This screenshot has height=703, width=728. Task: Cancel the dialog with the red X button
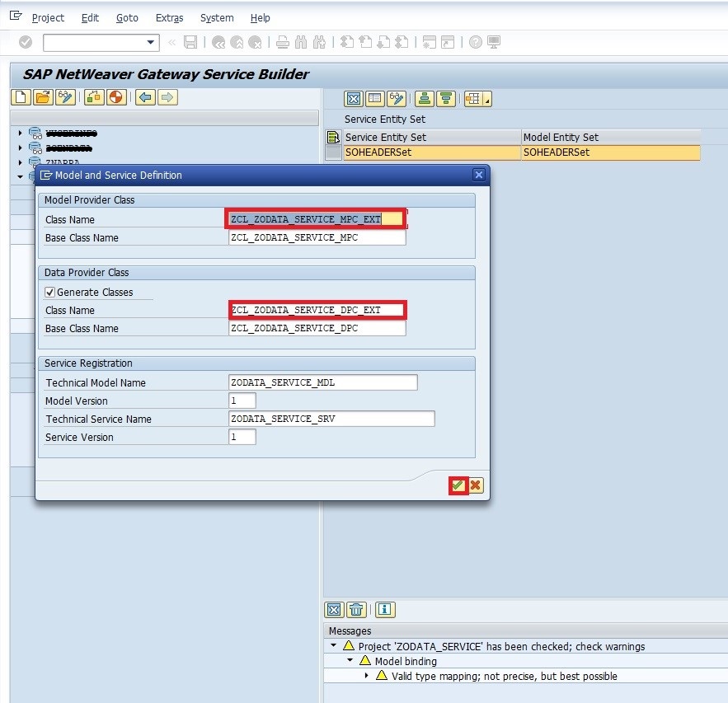[x=476, y=485]
